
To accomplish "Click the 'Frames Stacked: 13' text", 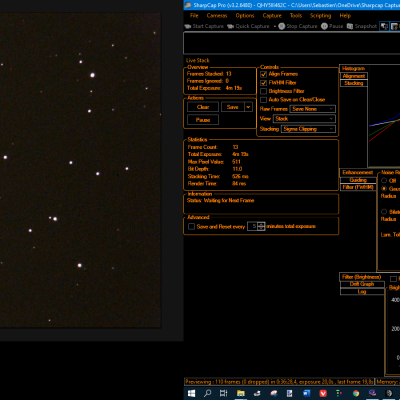I will [209, 74].
